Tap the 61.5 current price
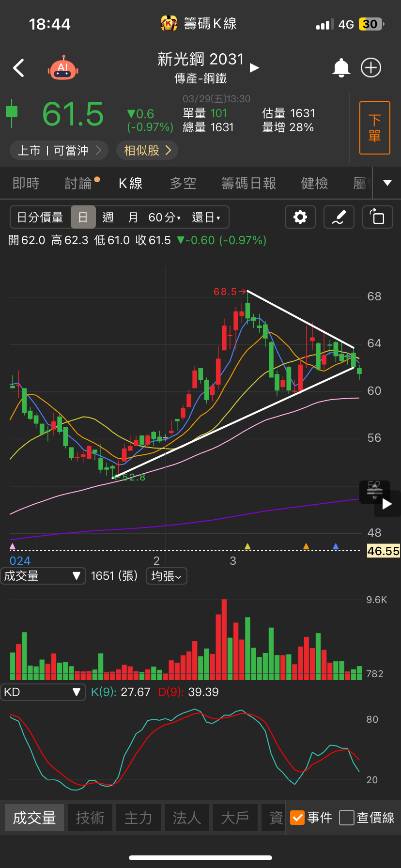 73,114
